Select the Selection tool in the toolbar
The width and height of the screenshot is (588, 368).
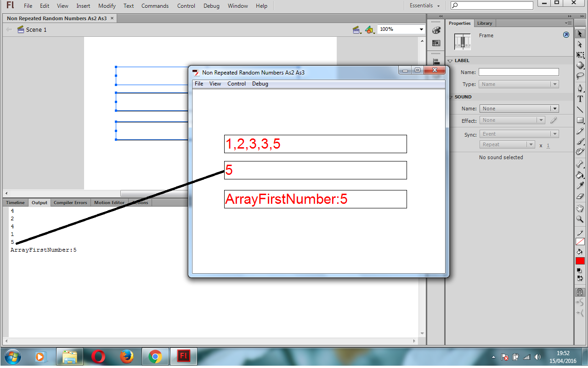point(580,33)
